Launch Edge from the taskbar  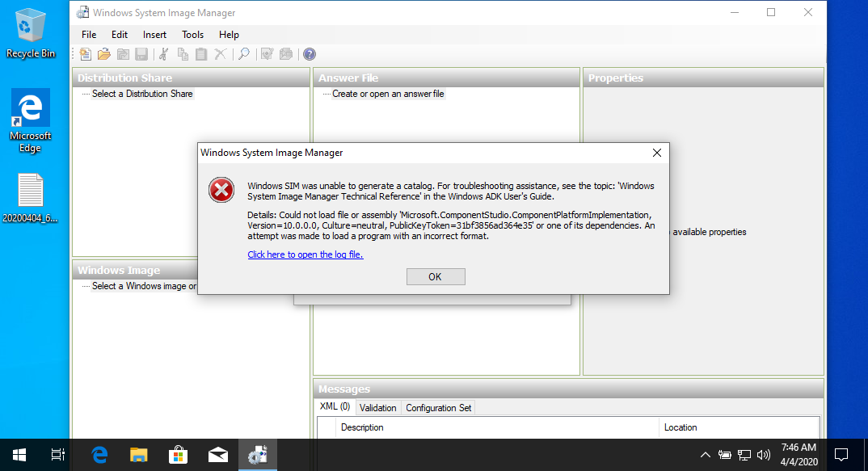tap(99, 455)
